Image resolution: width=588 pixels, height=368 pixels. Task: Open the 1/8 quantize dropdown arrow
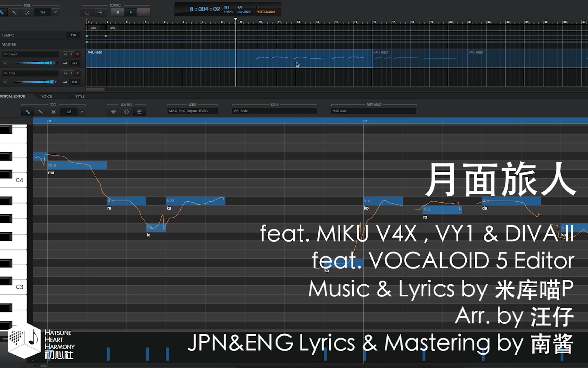click(82, 112)
